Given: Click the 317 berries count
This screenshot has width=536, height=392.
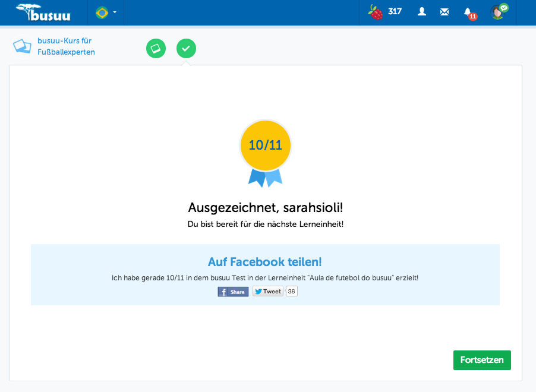Looking at the screenshot, I should click(395, 12).
